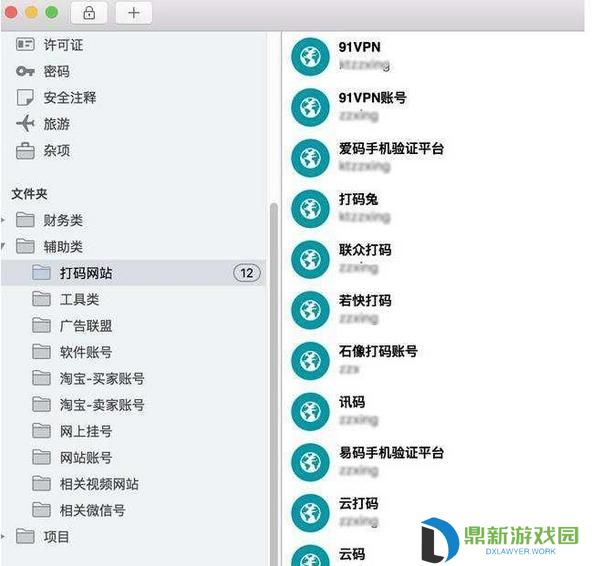The image size is (600, 566).
Task: Click the sidebar vertical scrollbar
Action: point(274,383)
